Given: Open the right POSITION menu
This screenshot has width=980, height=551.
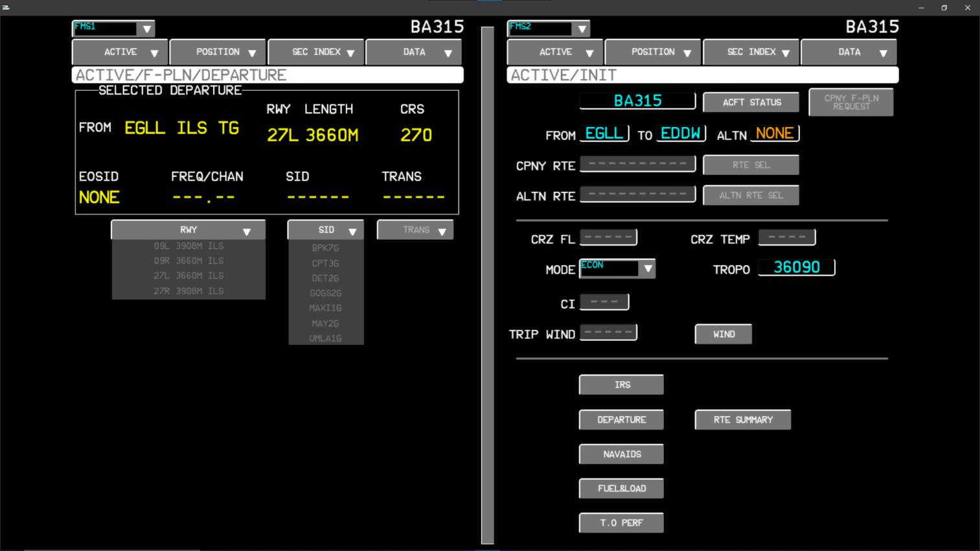Looking at the screenshot, I should pos(653,52).
